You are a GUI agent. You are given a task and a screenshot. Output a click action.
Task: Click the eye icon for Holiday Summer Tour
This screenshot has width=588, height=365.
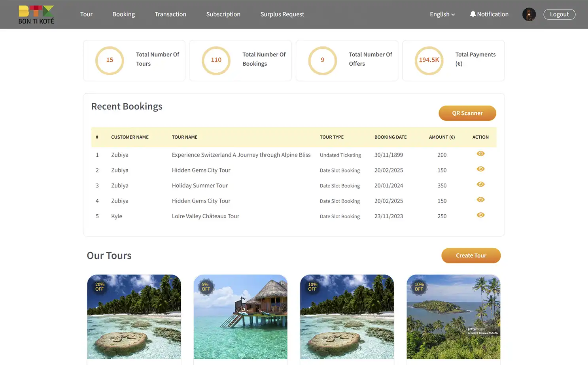pos(480,184)
